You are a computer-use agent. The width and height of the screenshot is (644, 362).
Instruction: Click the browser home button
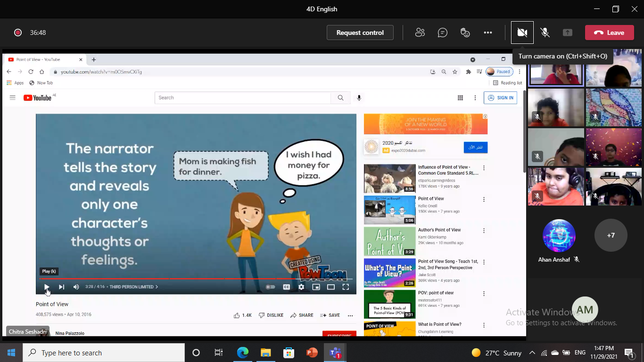pos(41,72)
